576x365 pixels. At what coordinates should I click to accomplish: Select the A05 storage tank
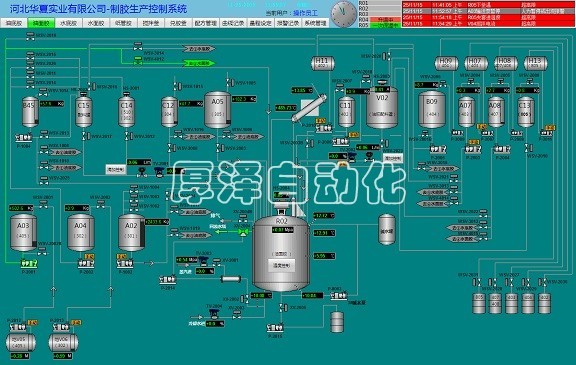point(217,110)
